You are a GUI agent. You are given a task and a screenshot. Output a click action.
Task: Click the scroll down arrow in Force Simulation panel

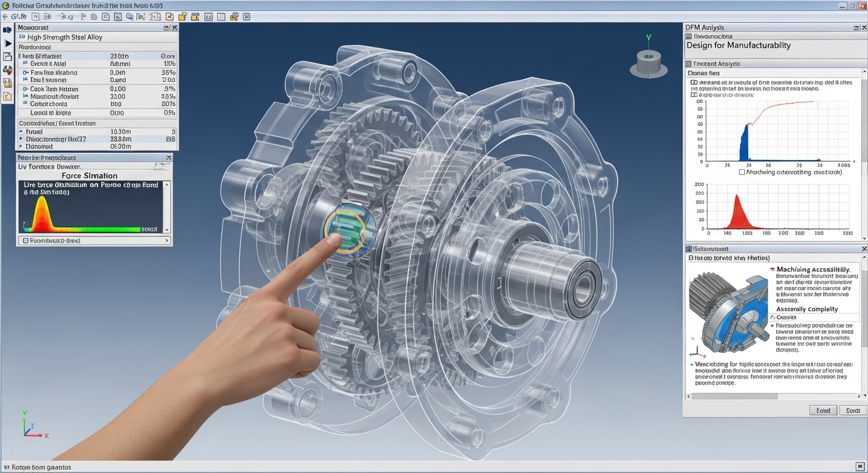(x=166, y=229)
